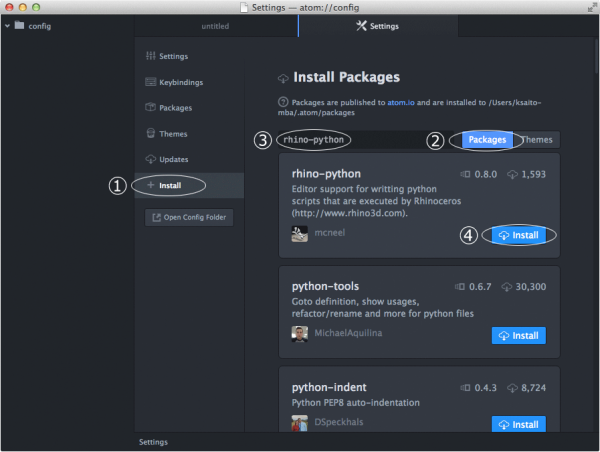
Task: Switch to the Settings tab
Action: (x=378, y=26)
